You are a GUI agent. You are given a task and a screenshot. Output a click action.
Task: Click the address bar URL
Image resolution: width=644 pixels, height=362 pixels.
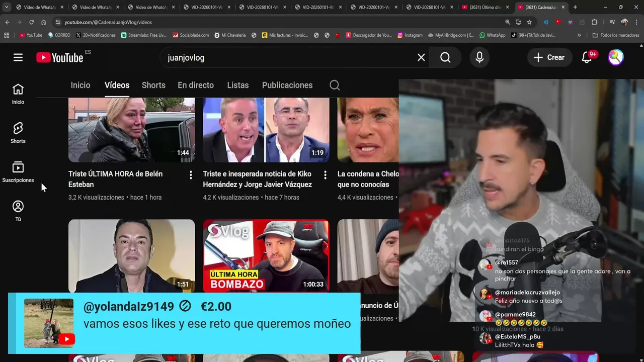click(x=108, y=22)
